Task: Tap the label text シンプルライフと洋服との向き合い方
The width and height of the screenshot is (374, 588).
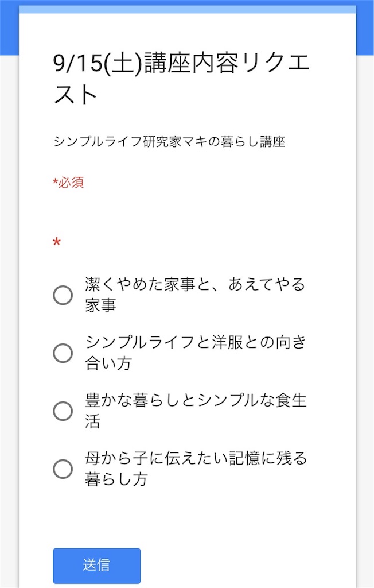Action: pos(196,353)
